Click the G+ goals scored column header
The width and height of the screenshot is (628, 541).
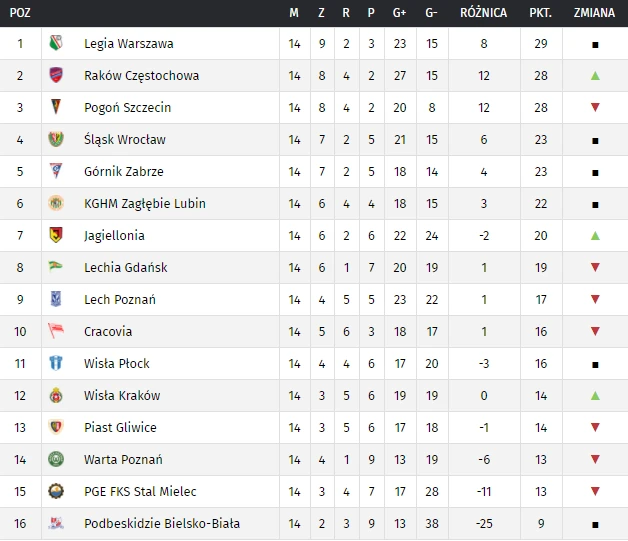[400, 13]
